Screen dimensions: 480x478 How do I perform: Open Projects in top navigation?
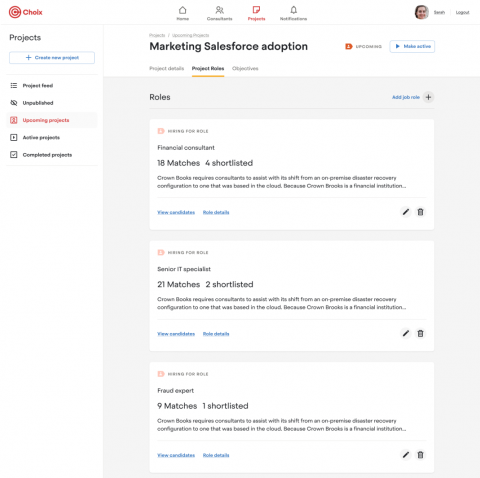(256, 13)
